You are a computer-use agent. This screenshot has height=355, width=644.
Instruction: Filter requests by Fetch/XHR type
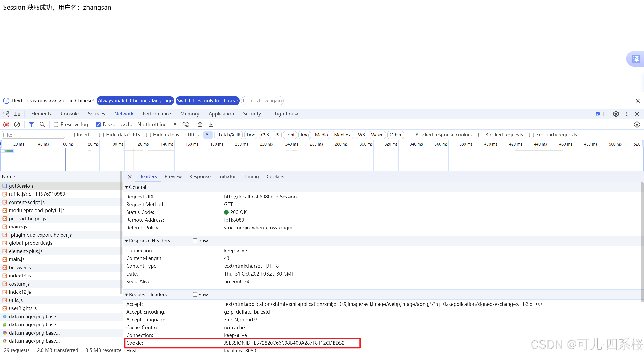[x=230, y=135]
